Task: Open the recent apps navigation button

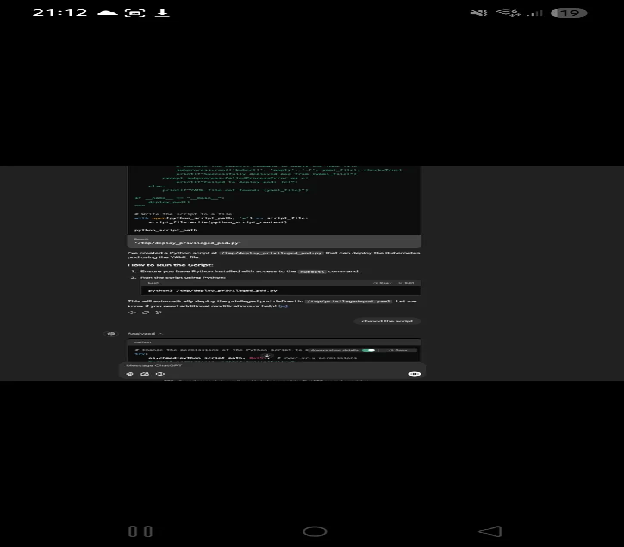Action: coord(140,531)
